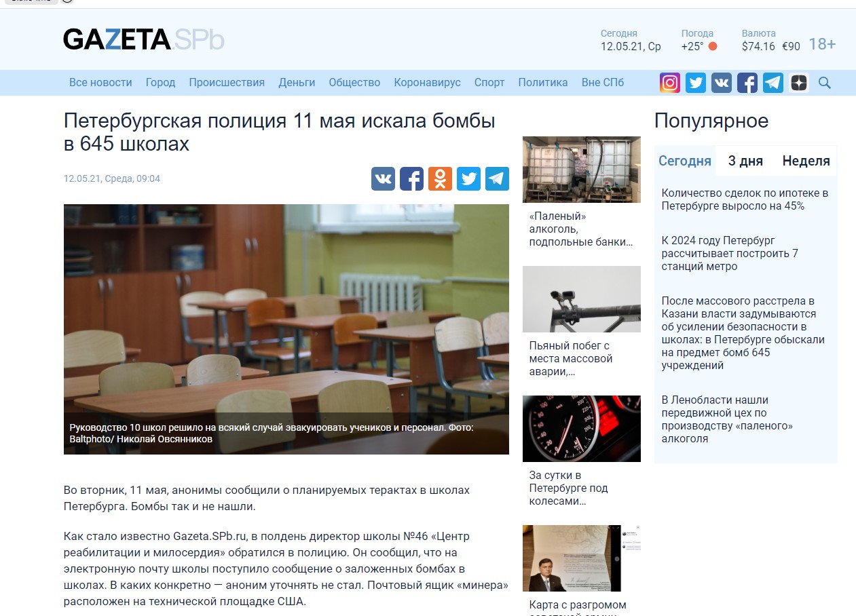Click the paragraph starting 'Как стало известно Gazeta.SPb.ru'

pyautogui.click(x=286, y=568)
